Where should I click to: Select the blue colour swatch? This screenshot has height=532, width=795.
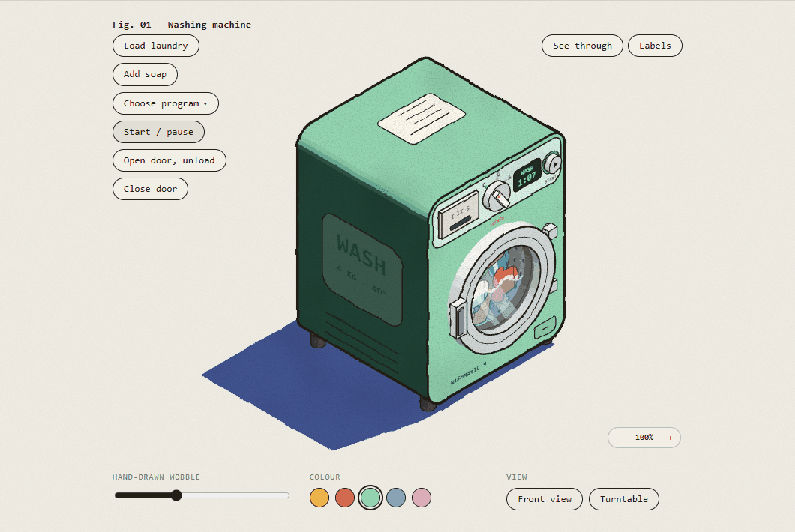click(396, 498)
